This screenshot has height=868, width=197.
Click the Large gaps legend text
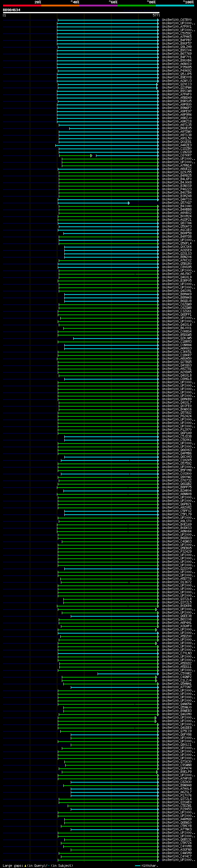pyautogui.click(x=38, y=865)
